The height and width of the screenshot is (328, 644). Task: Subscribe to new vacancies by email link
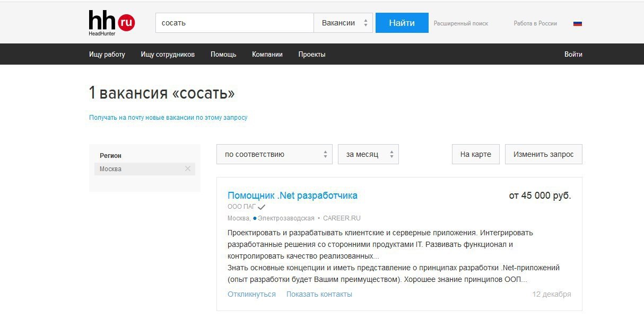(168, 118)
